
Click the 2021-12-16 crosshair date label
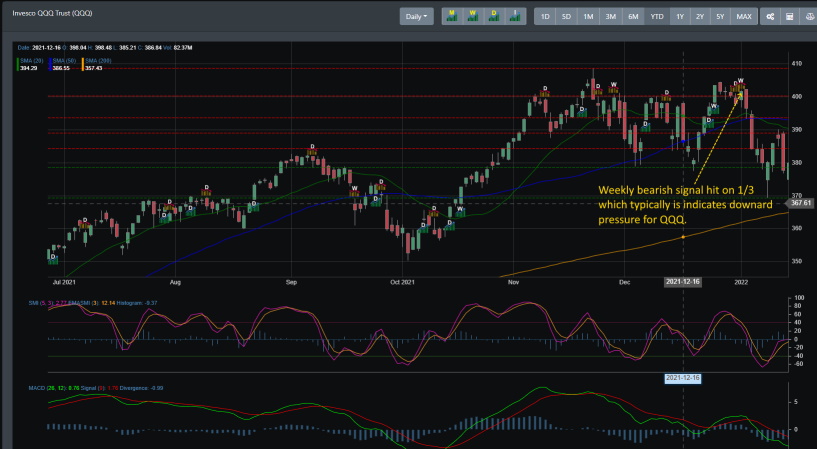tap(683, 282)
